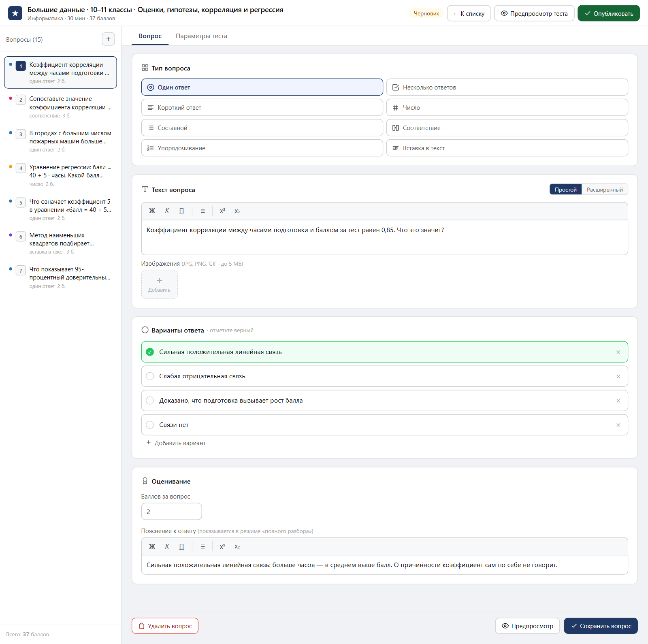Viewport: 648px width, 644px height.
Task: Switch the editor to 'Расширенный' mode
Action: (605, 190)
